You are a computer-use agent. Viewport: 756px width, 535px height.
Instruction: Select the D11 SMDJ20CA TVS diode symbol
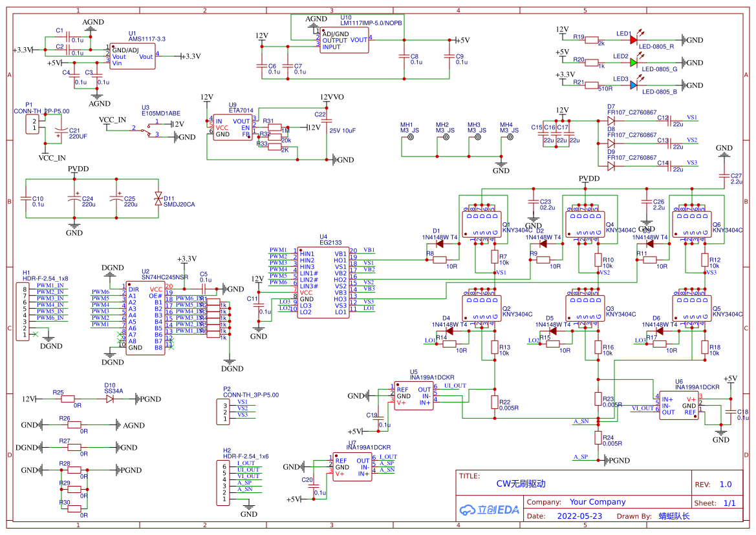[158, 198]
